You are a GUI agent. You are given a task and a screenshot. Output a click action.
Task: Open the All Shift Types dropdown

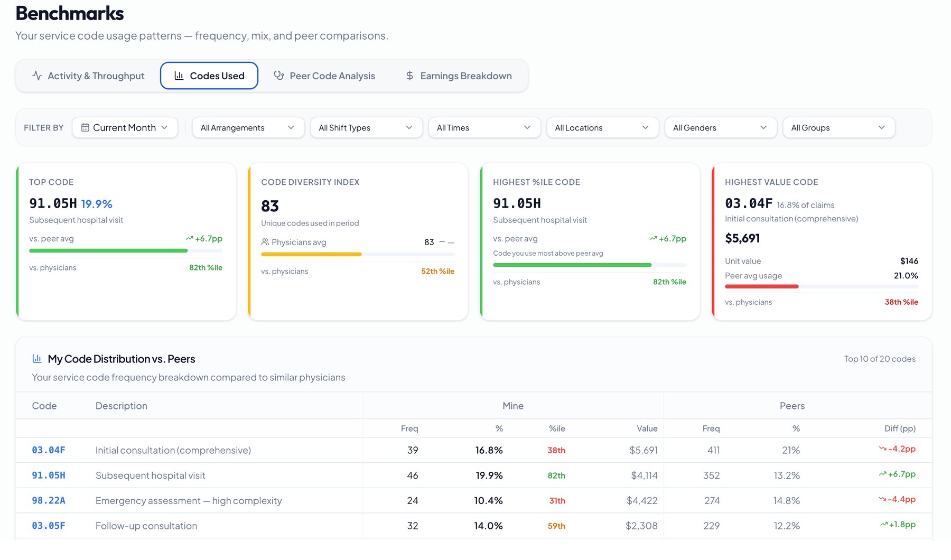[366, 127]
